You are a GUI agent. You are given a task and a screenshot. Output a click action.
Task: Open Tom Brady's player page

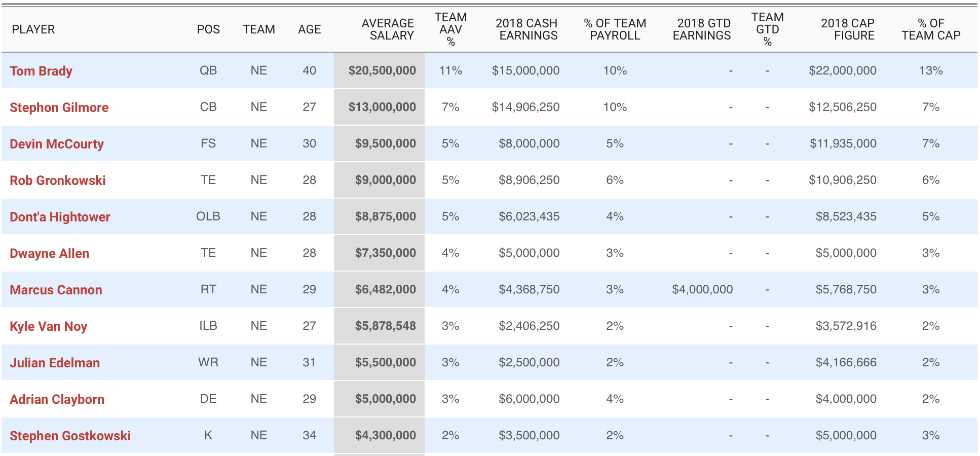pyautogui.click(x=41, y=71)
